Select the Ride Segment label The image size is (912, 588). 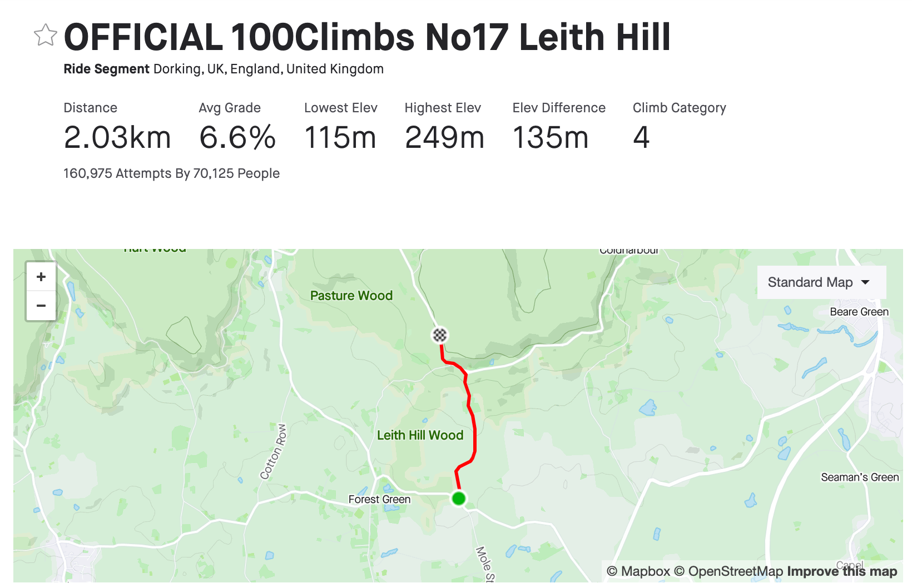106,69
